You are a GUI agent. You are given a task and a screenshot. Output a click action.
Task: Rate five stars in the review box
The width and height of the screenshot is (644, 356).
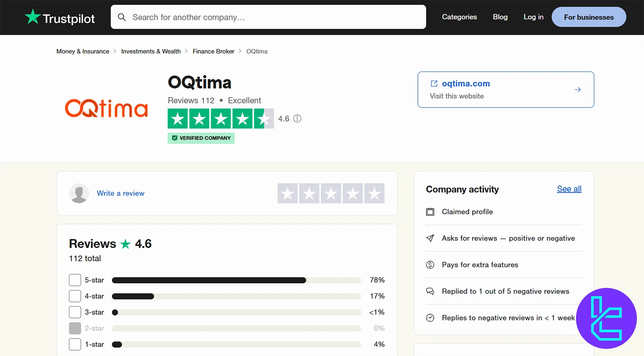pos(375,193)
